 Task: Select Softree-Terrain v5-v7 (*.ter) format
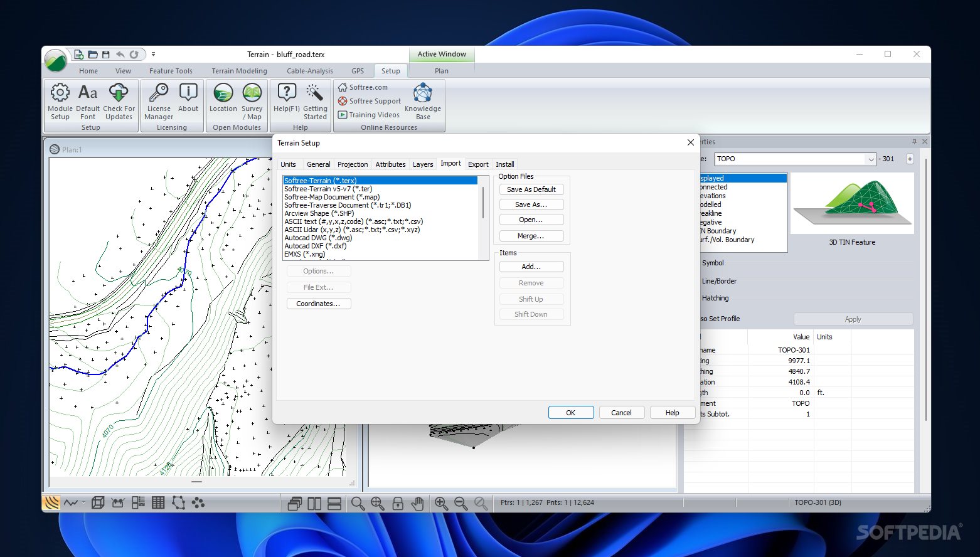(328, 189)
